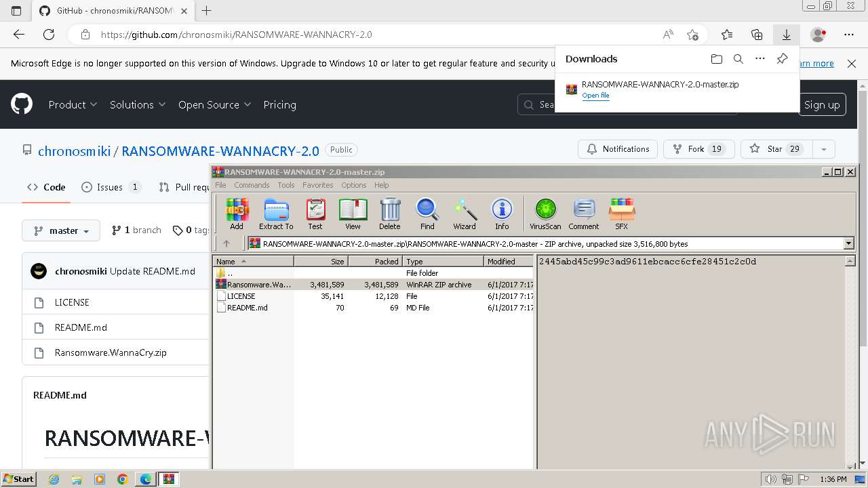Refresh the GitHub page
The height and width of the screenshot is (488, 868).
pos(49,35)
